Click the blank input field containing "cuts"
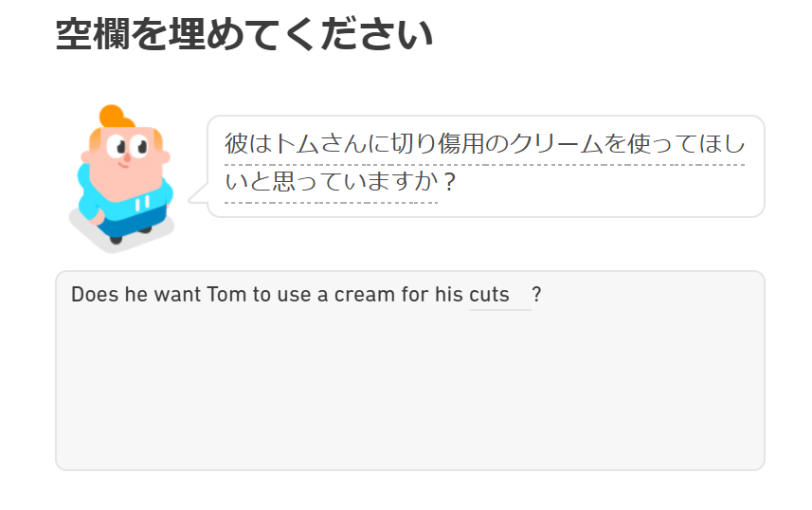This screenshot has height=510, width=812. point(499,295)
